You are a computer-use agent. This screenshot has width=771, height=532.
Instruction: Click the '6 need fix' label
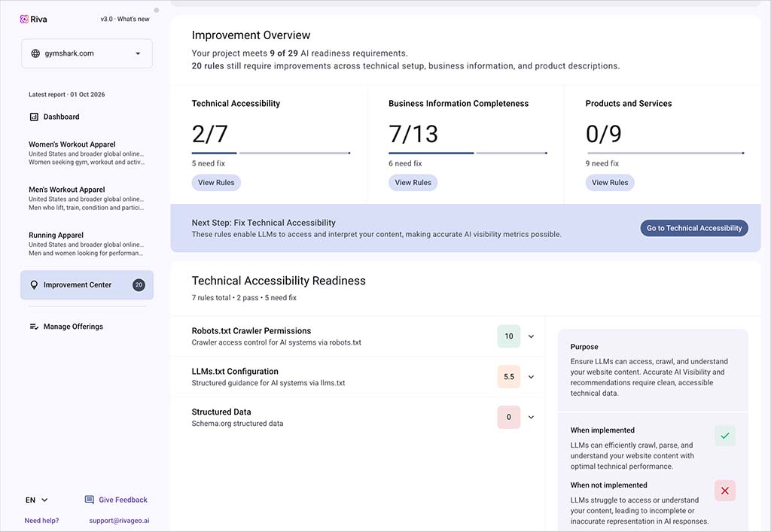pos(405,163)
